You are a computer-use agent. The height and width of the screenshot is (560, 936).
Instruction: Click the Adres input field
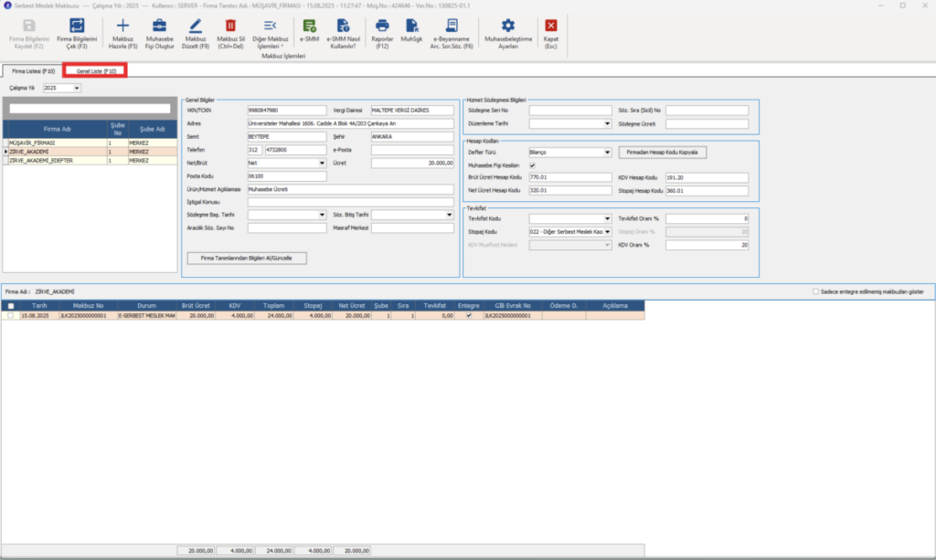(350, 123)
